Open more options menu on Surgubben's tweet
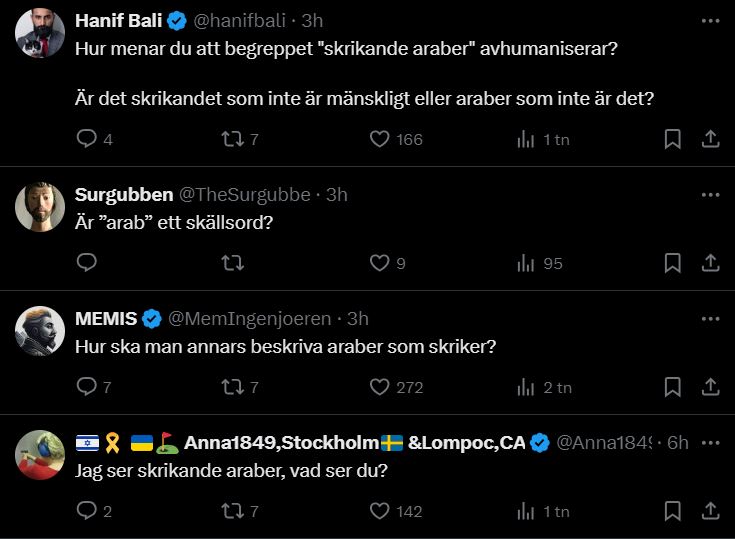The image size is (735, 539). coord(710,195)
